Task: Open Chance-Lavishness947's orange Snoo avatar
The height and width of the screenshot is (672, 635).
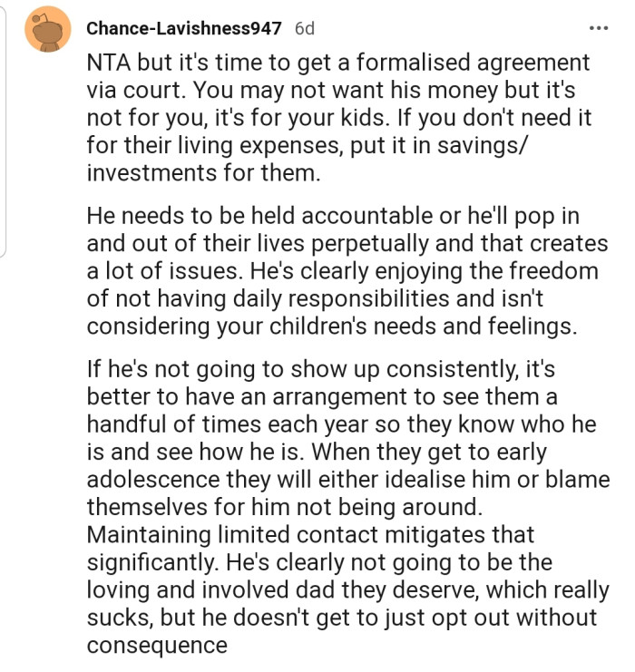Action: tap(47, 29)
